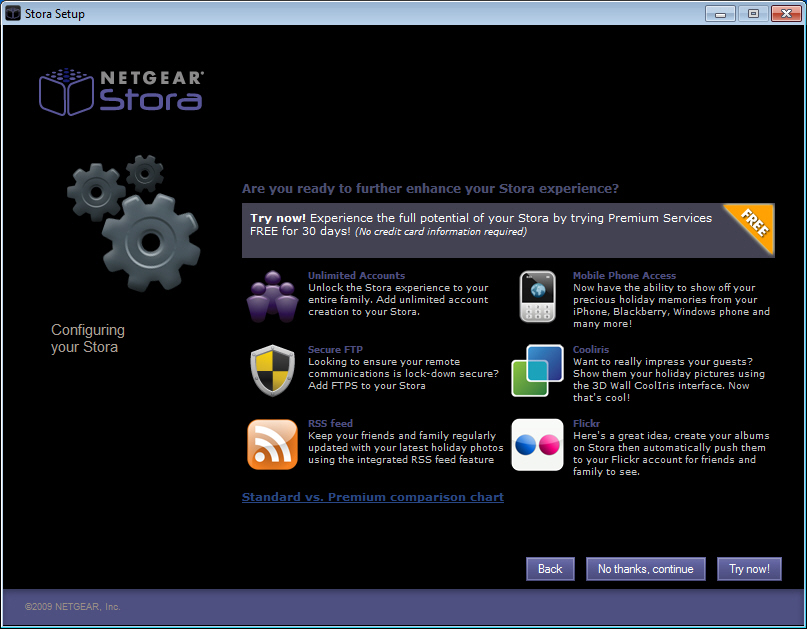Open Standard vs. Premium comparison chart link

[x=372, y=497]
